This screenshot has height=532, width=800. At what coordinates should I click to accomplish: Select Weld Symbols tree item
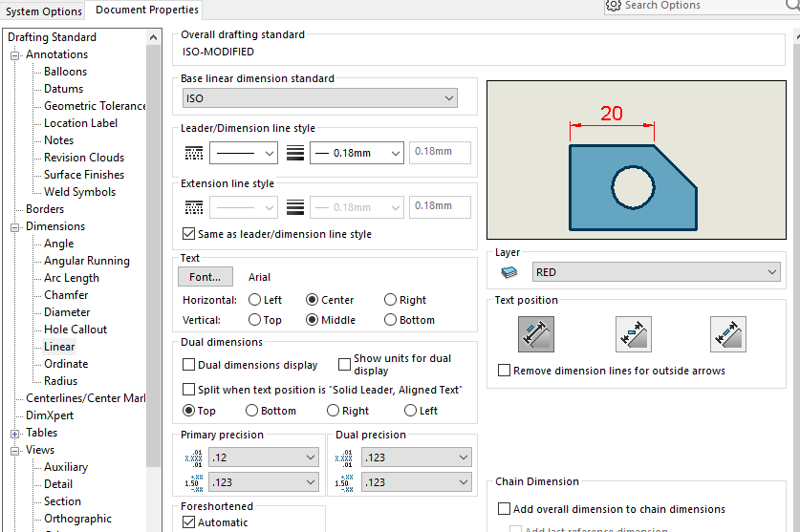tap(79, 192)
